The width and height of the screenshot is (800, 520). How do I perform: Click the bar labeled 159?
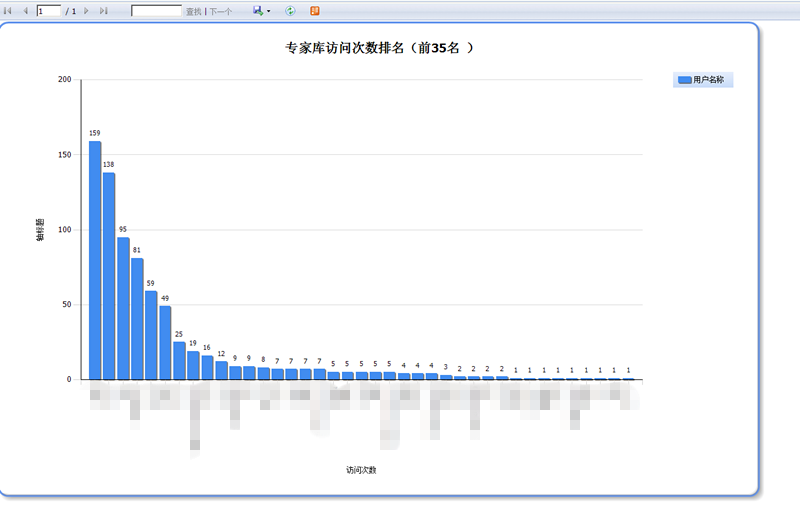click(95, 260)
